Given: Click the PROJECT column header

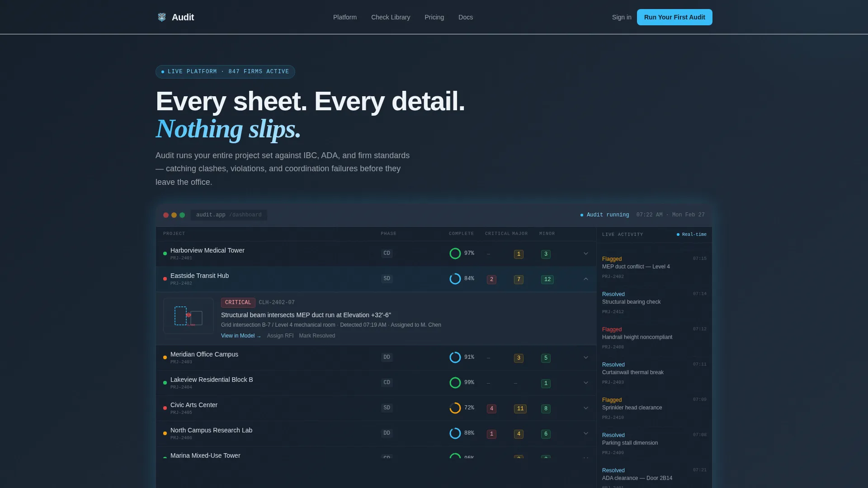Looking at the screenshot, I should [x=174, y=234].
